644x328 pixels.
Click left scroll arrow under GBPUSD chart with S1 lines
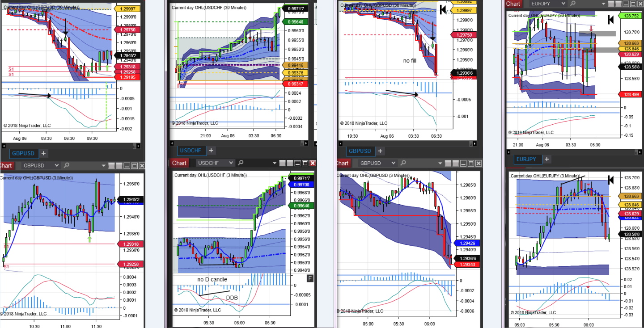4,146
